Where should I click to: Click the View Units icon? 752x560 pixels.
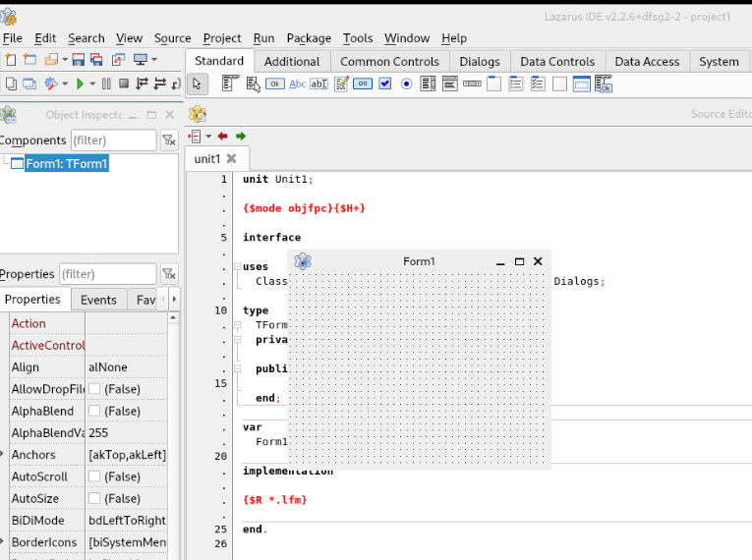11,84
